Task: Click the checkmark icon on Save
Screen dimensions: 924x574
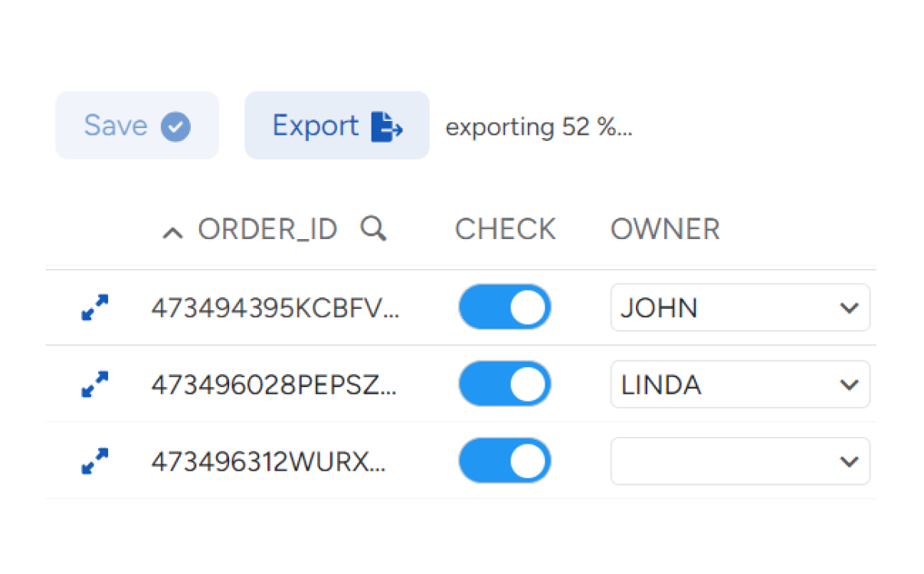Action: point(175,126)
